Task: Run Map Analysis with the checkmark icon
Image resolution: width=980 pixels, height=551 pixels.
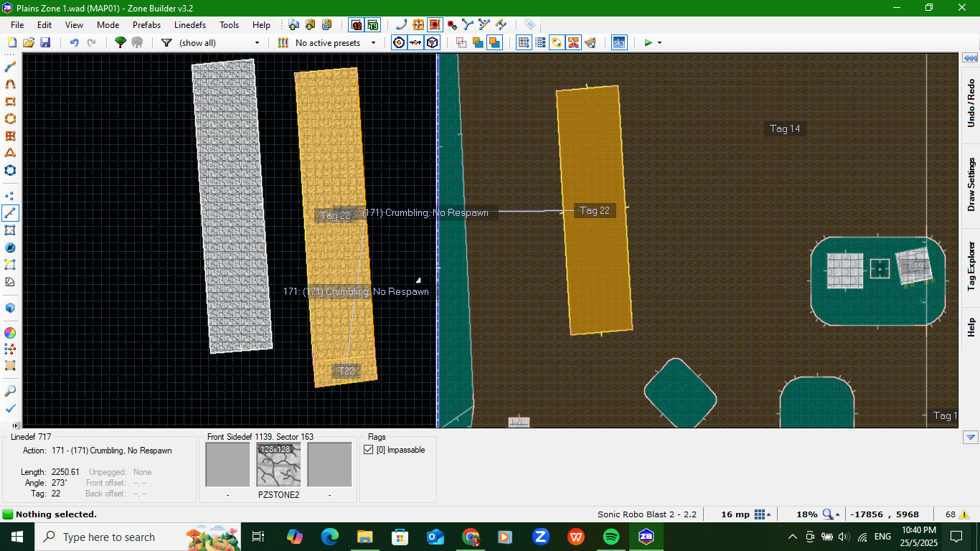Action: [x=10, y=408]
